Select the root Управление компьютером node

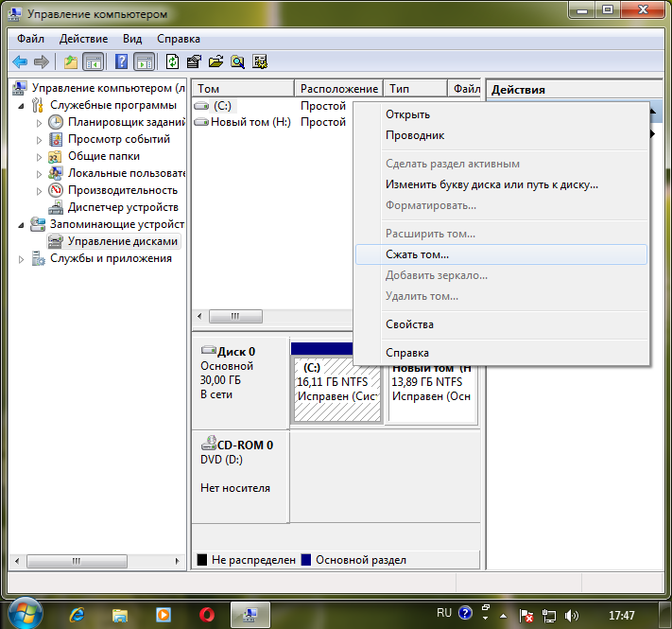click(99, 88)
